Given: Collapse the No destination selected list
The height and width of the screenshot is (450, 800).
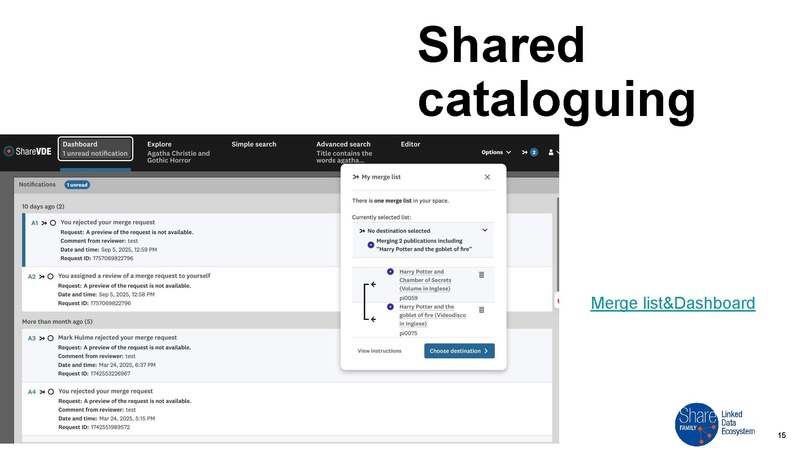Looking at the screenshot, I should 485,230.
